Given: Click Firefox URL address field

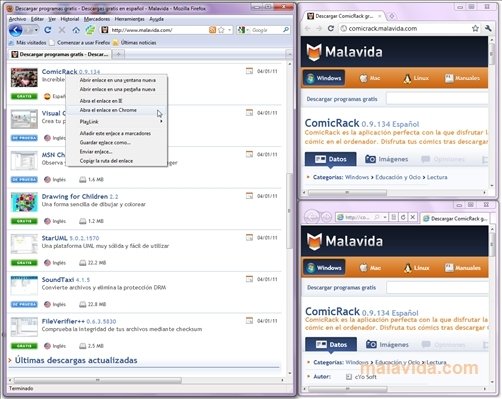Looking at the screenshot, I should (x=159, y=30).
